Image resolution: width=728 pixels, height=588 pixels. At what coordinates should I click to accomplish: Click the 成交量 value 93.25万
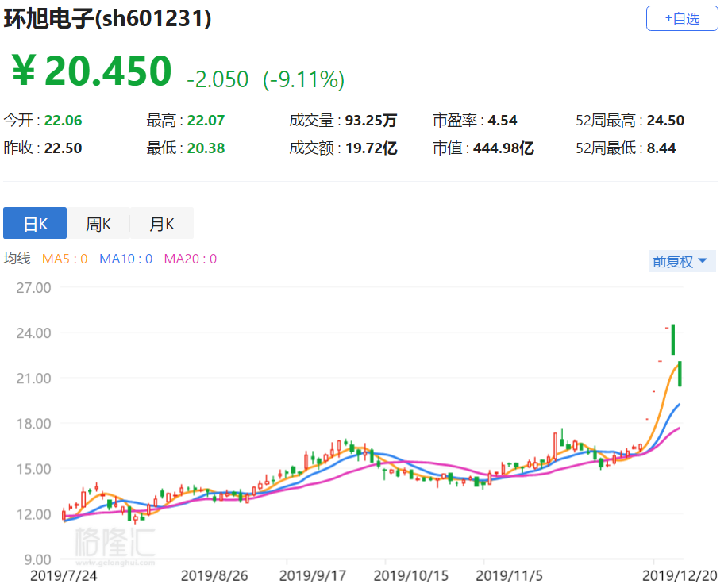point(371,121)
